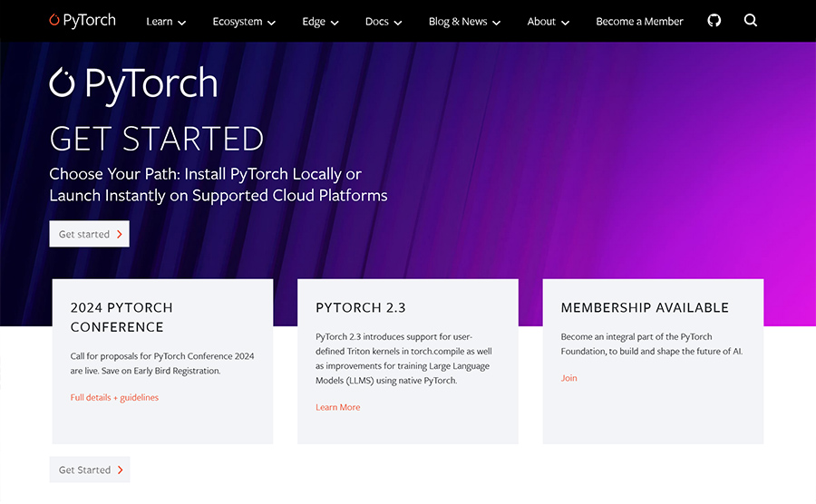Open the GitHub icon link

pyautogui.click(x=714, y=20)
